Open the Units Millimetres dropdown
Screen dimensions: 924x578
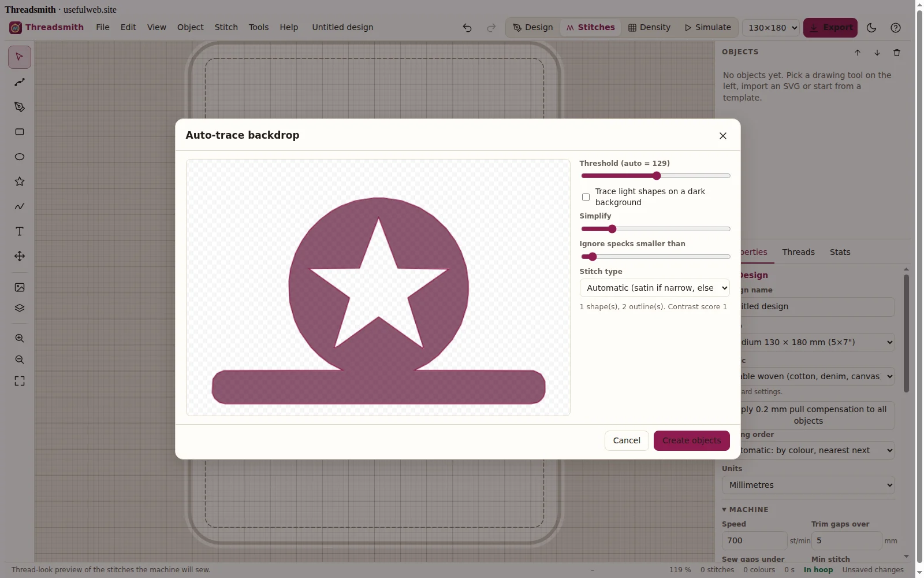(x=808, y=485)
